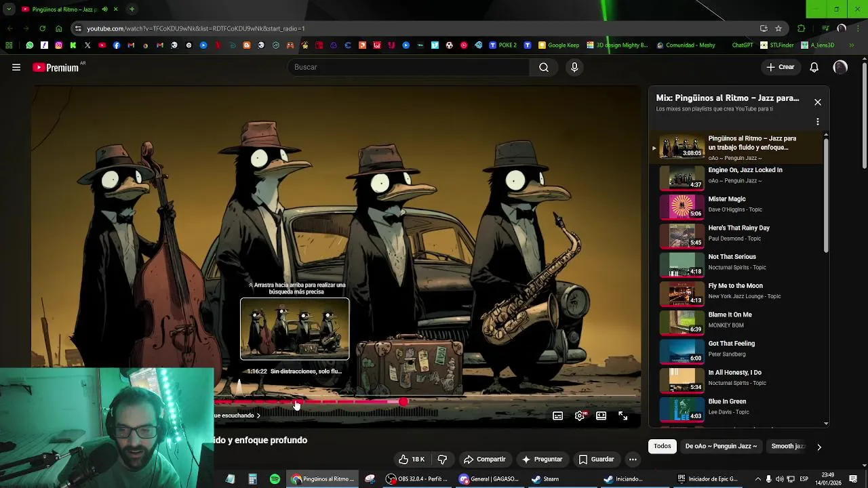Click the red video progress scrubber handle
868x488 pixels.
403,402
